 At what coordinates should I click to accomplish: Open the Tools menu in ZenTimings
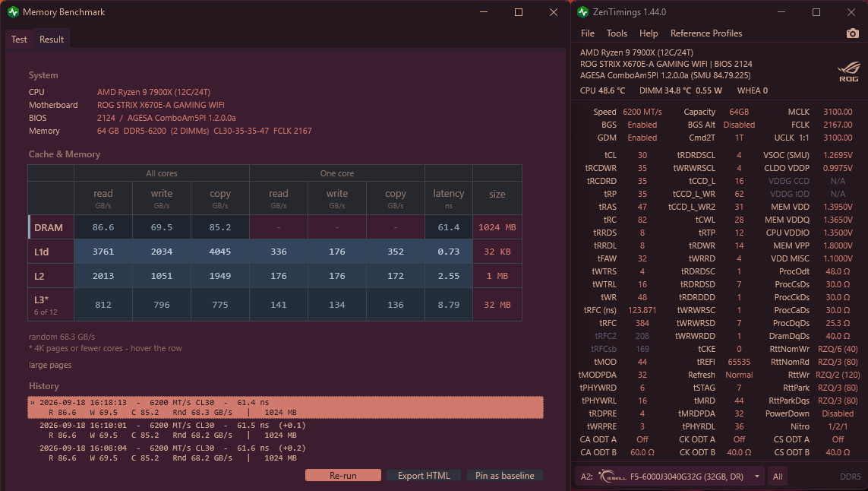click(617, 33)
